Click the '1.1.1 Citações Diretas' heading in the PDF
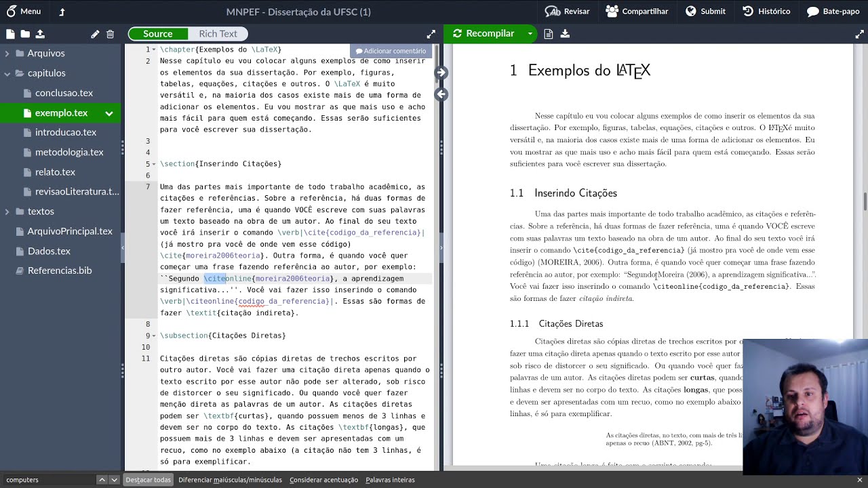This screenshot has width=868, height=488. click(556, 324)
